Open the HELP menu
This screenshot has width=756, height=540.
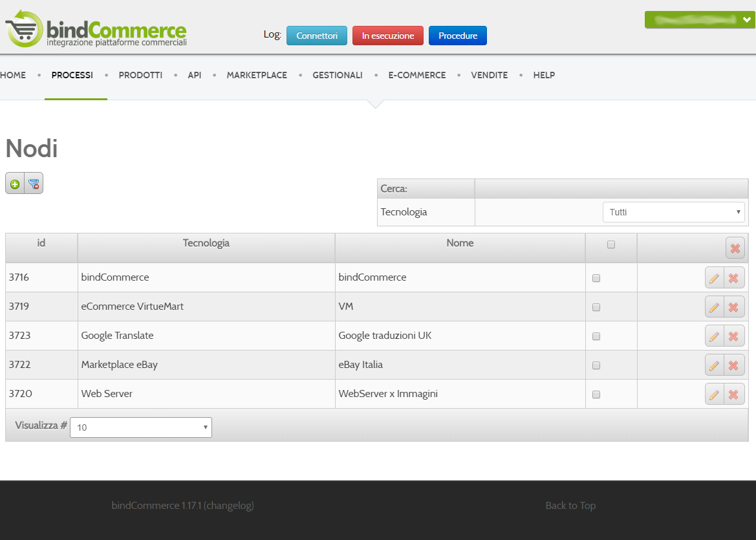(x=544, y=75)
